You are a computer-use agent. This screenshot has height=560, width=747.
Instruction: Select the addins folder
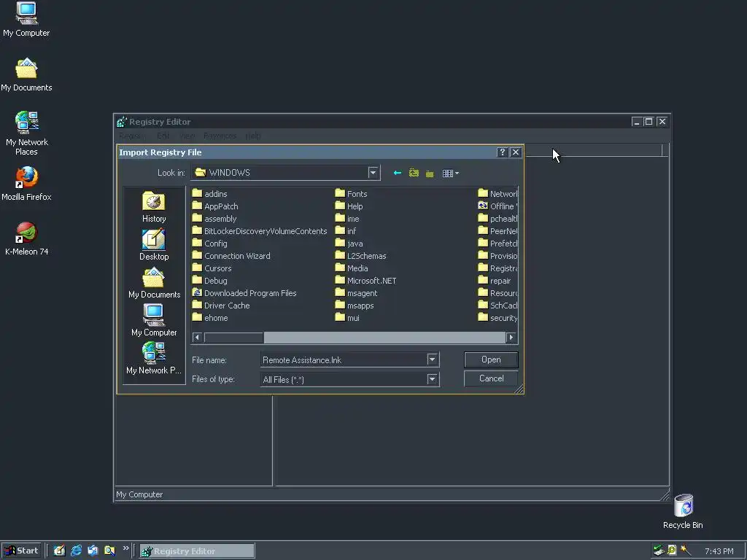tap(209, 194)
